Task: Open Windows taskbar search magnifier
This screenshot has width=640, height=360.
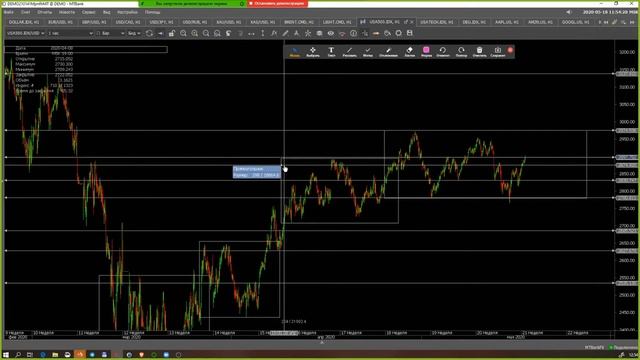Action: tap(18, 355)
